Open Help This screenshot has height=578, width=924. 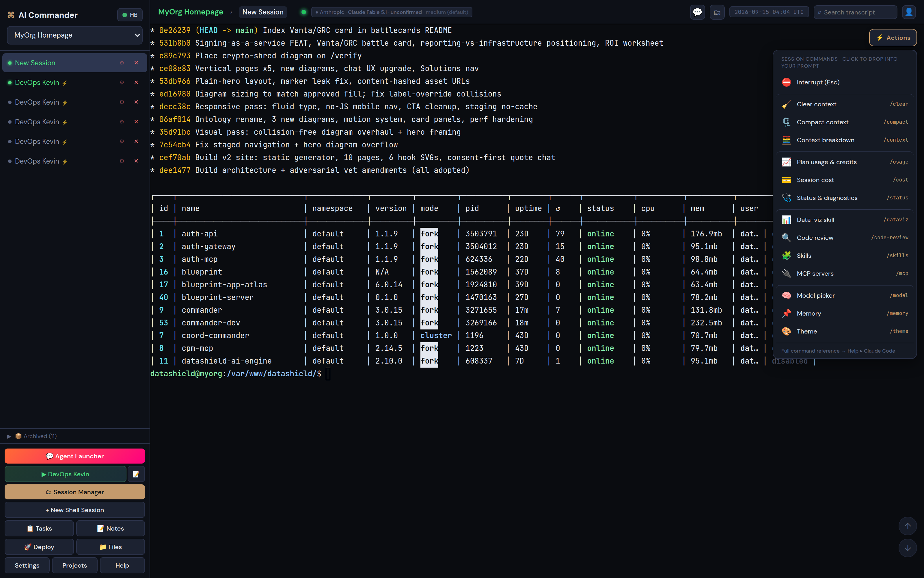[122, 565]
